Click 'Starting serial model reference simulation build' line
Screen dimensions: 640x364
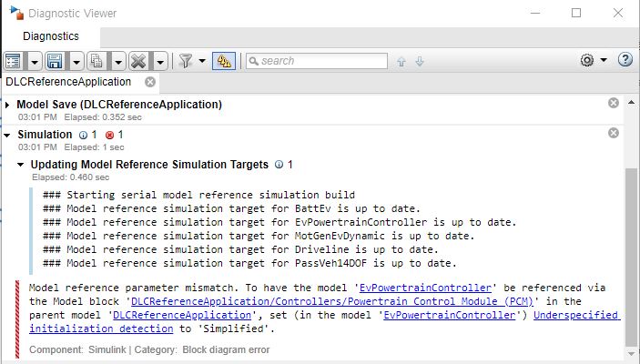tap(198, 195)
